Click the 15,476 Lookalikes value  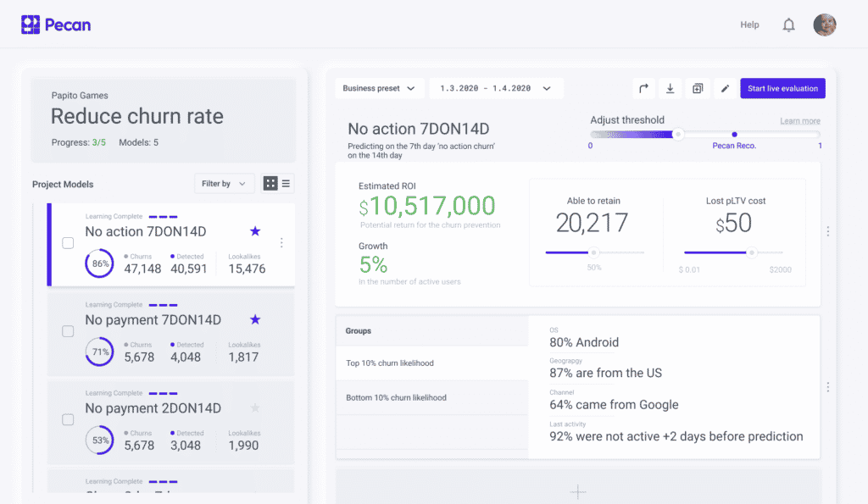pos(247,269)
